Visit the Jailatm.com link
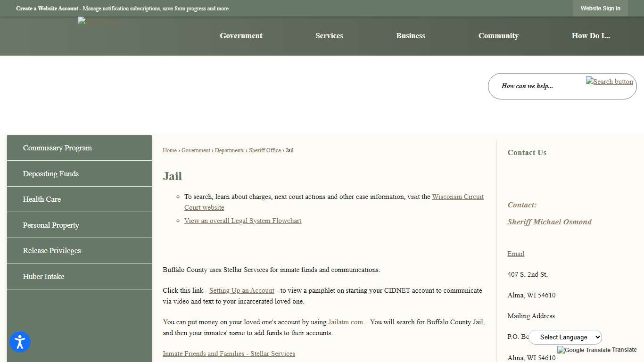Image resolution: width=644 pixels, height=362 pixels. [346, 322]
